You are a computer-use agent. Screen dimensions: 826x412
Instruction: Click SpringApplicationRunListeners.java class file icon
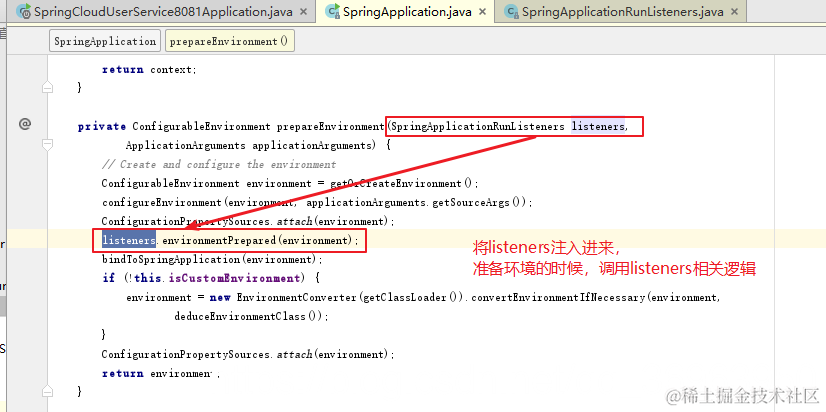[x=511, y=12]
